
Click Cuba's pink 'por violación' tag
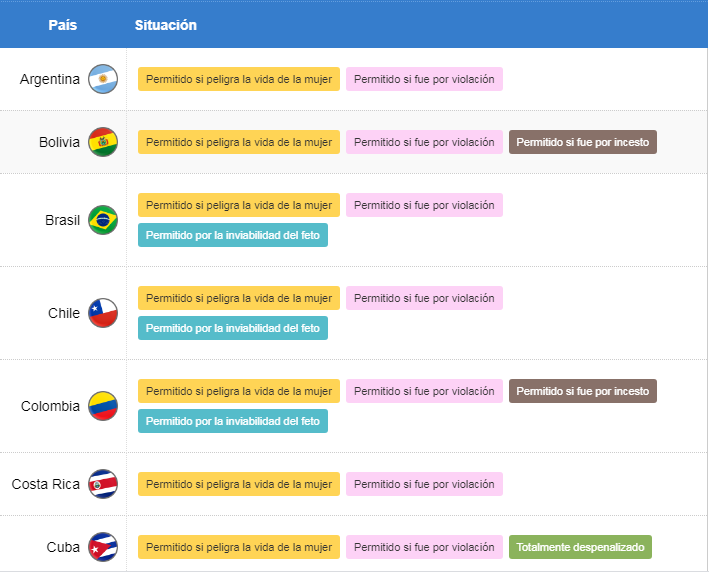424,547
